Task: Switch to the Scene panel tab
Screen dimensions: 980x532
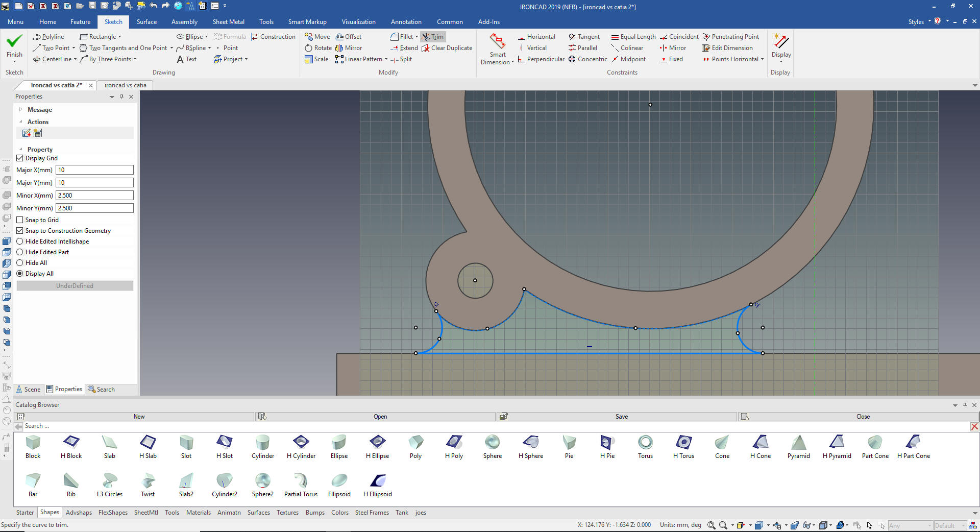Action: [28, 389]
